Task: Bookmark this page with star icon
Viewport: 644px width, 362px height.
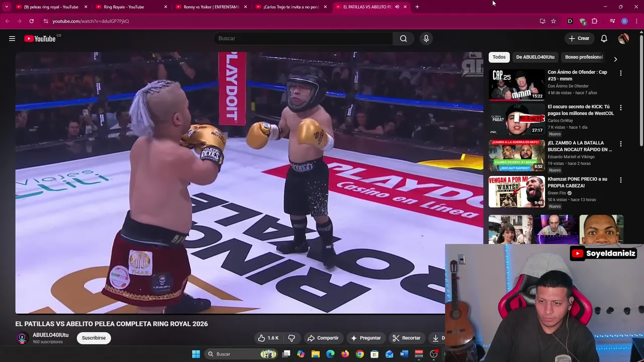Action: [x=553, y=21]
